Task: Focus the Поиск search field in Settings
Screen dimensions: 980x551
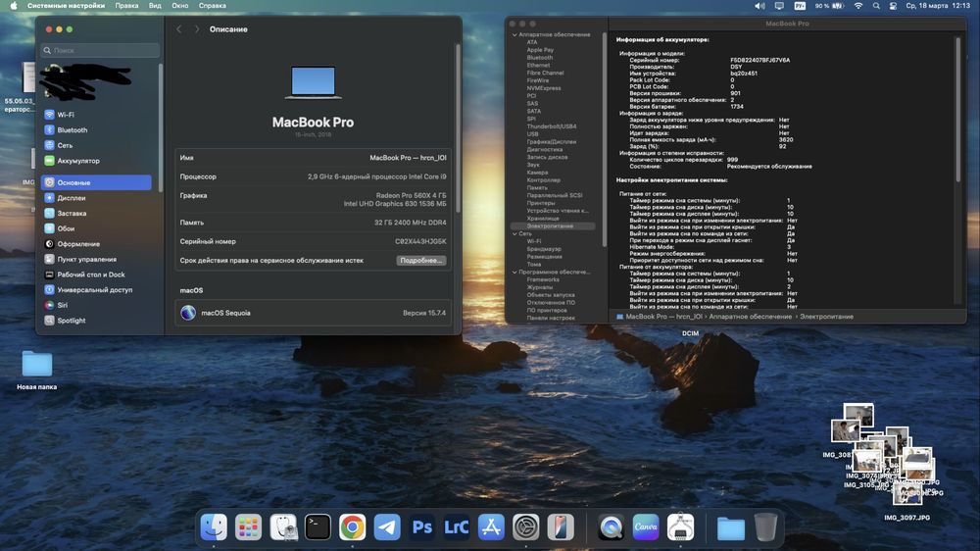Action: pyautogui.click(x=100, y=50)
